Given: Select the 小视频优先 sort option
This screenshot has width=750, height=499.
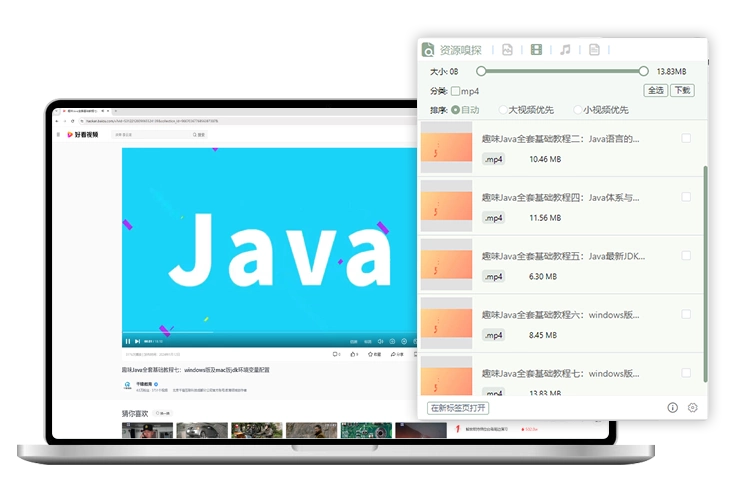Looking at the screenshot, I should [577, 110].
